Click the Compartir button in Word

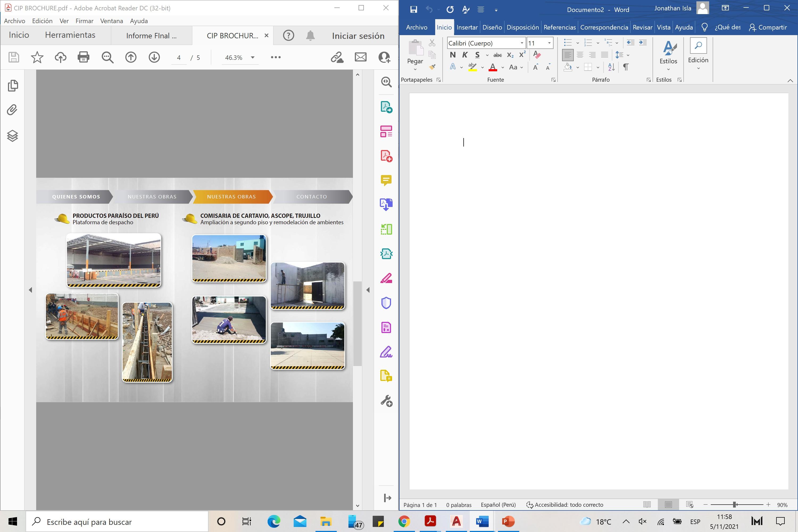pos(768,27)
